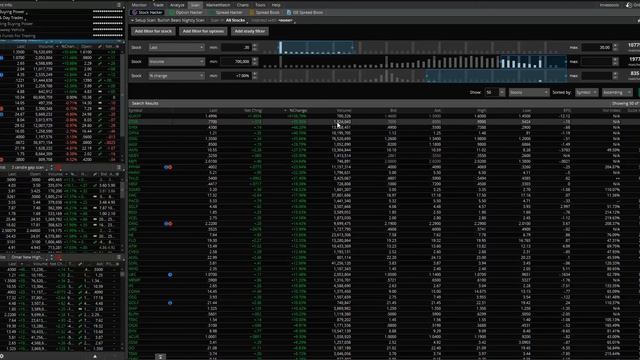Screen dimensions: 640x360
Task: Sort results by Last column header
Action: tap(213, 111)
